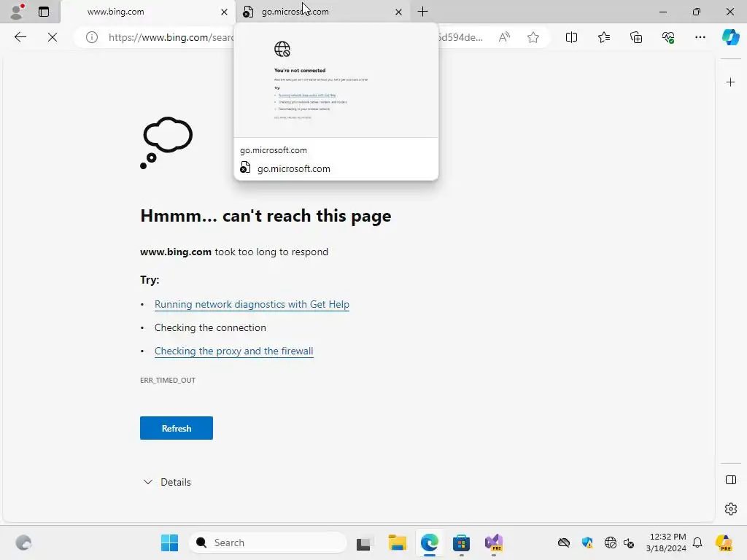Open the tab actions menu icon
747x560 pixels.
(44, 12)
